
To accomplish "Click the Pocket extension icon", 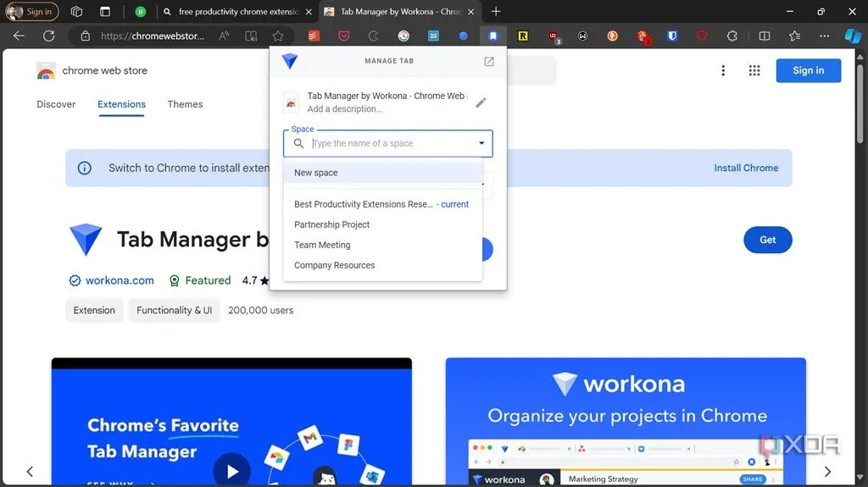I will click(344, 36).
